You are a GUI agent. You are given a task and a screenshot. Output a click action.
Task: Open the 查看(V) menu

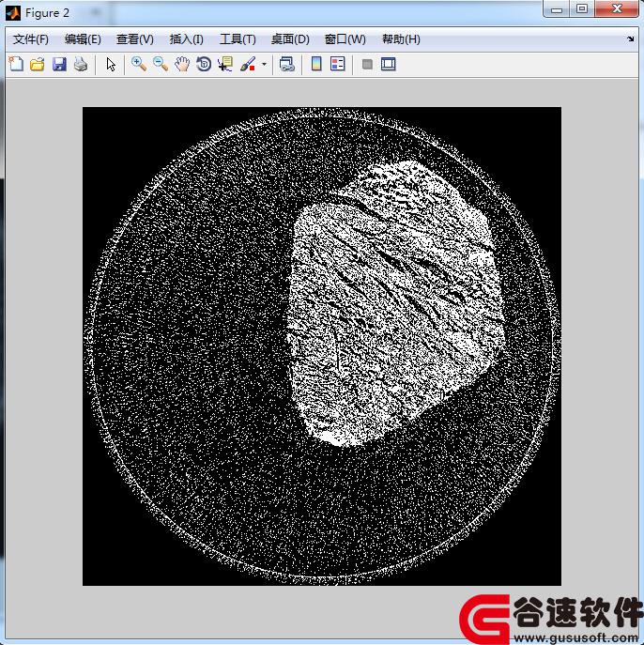coord(135,39)
